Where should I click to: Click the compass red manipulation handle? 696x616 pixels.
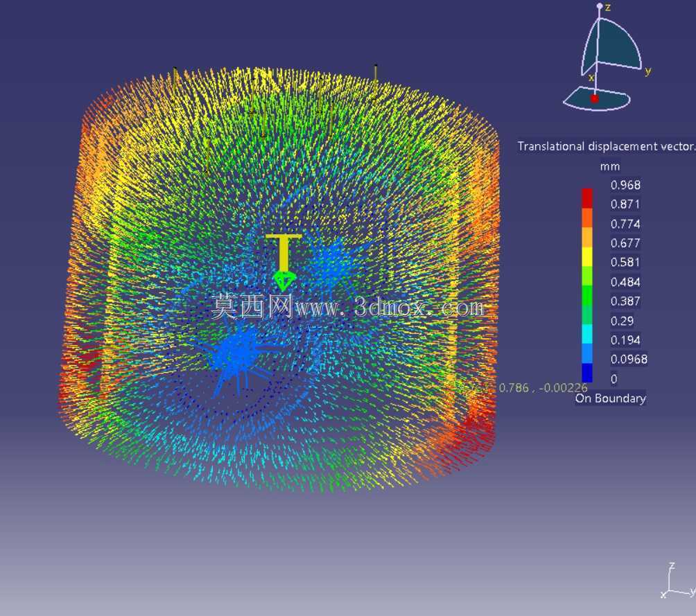click(x=594, y=98)
